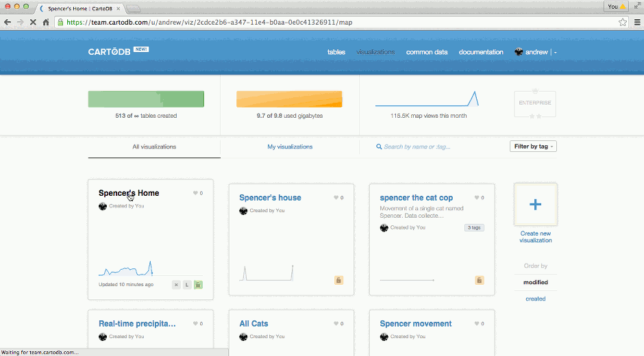The width and height of the screenshot is (644, 356).
Task: Switch to My visualizations tab
Action: (290, 147)
